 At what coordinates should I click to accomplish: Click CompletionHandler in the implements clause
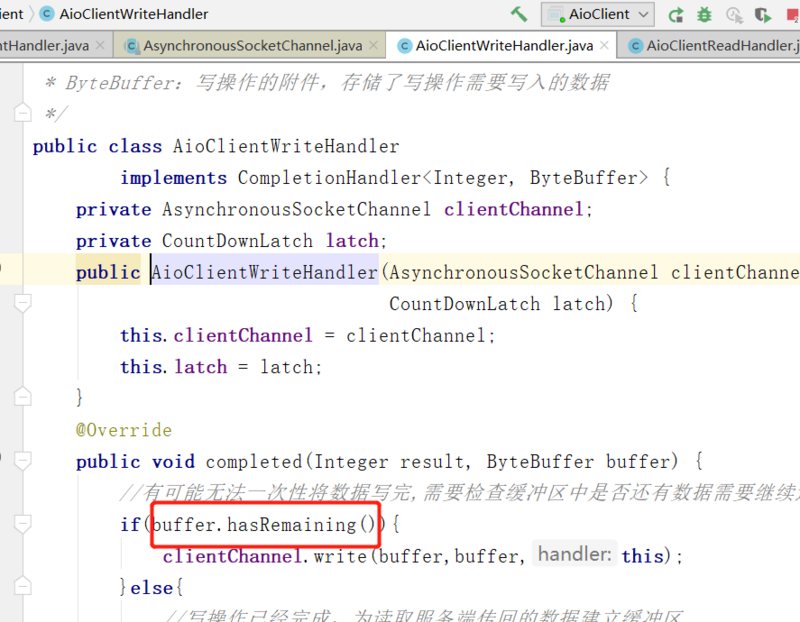[x=329, y=178]
